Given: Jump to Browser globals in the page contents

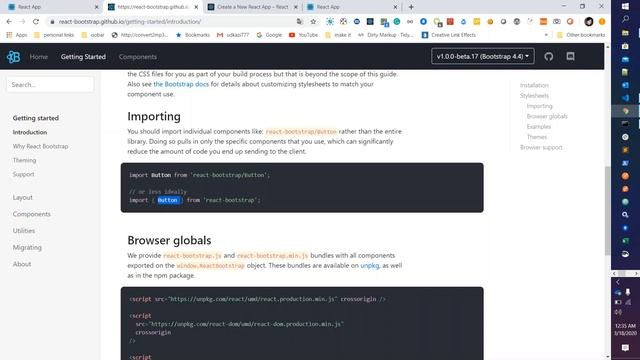Looking at the screenshot, I should pyautogui.click(x=547, y=116).
